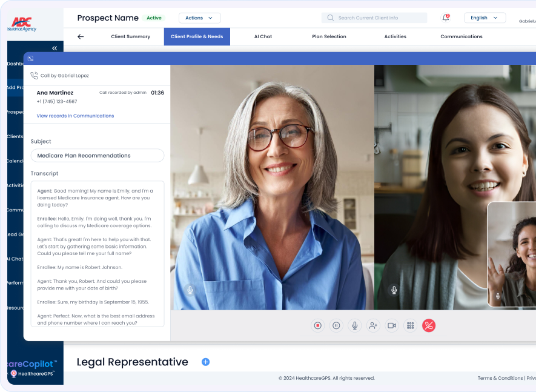Viewport: 536px width, 392px height.
Task: Open the Plan Selection tab
Action: (x=329, y=37)
